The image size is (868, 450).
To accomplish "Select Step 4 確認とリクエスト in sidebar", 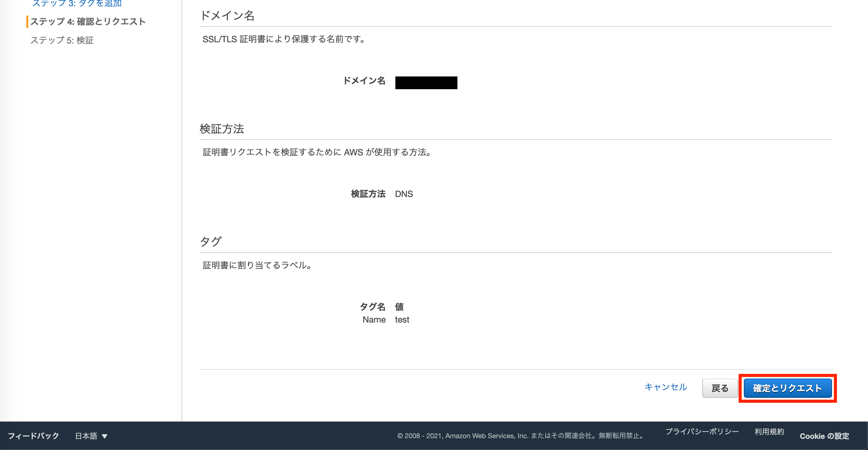I will (x=88, y=21).
